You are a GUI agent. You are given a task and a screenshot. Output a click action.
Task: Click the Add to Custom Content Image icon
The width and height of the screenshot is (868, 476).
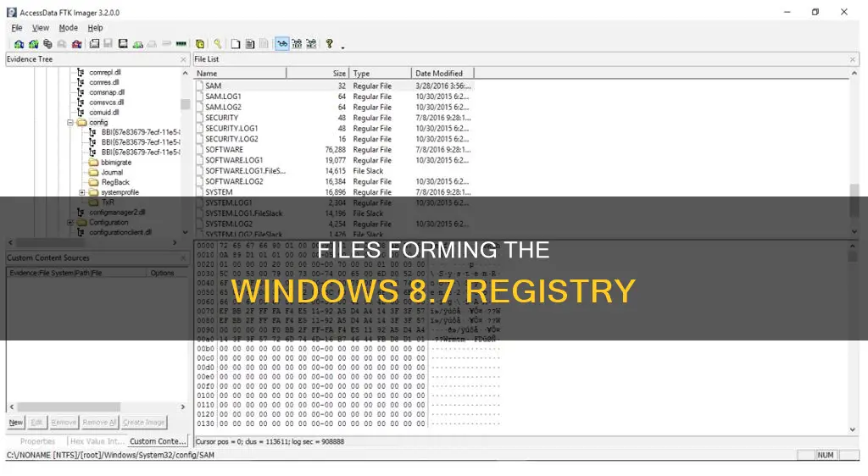pyautogui.click(x=138, y=44)
